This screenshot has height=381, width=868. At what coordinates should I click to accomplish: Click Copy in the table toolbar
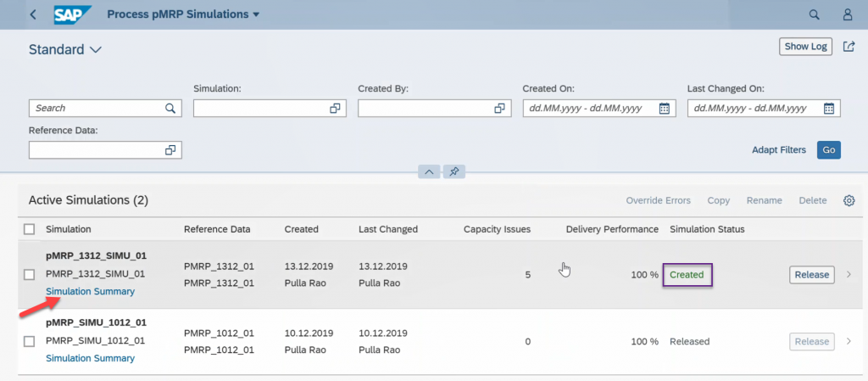pos(719,200)
